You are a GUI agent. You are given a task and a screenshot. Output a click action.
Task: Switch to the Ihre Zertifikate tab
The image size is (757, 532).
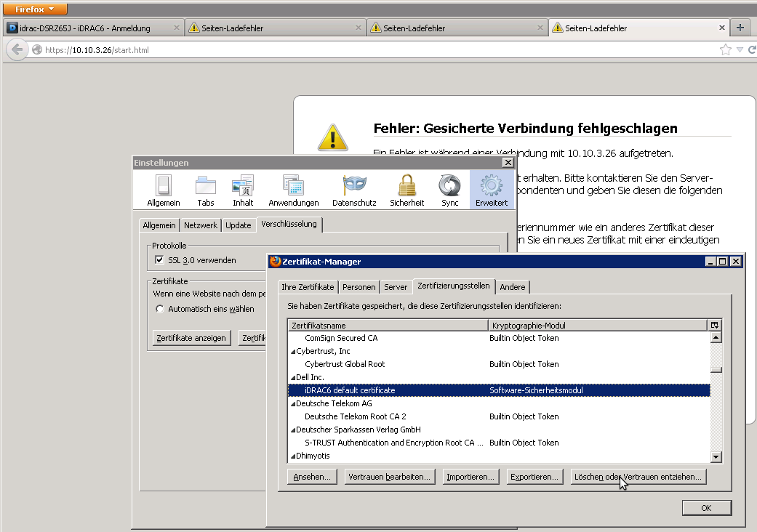pyautogui.click(x=308, y=287)
